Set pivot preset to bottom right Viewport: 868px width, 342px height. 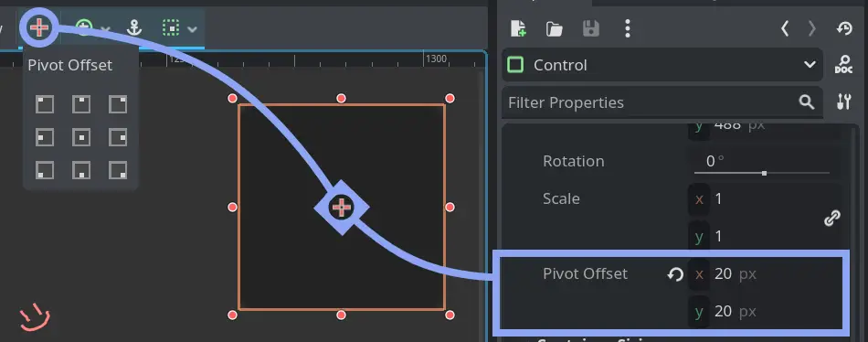tap(118, 169)
